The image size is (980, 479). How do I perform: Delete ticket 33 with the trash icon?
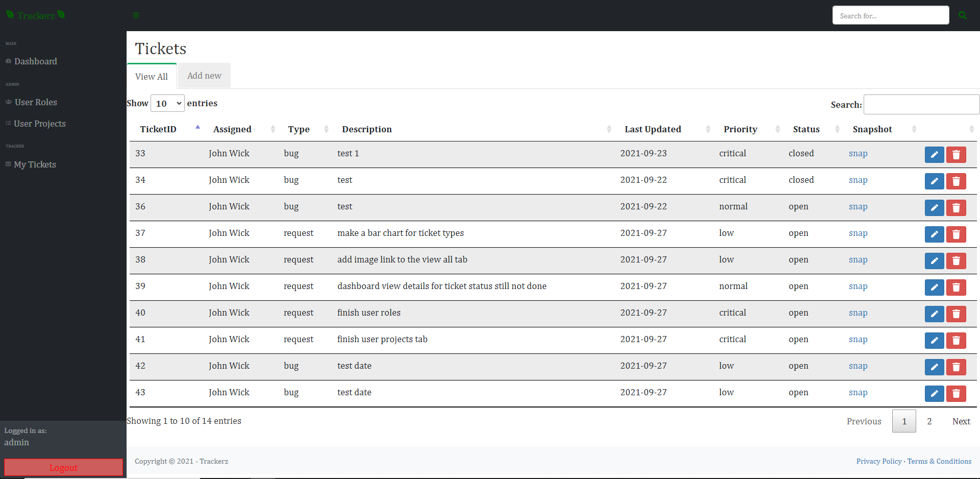[956, 154]
